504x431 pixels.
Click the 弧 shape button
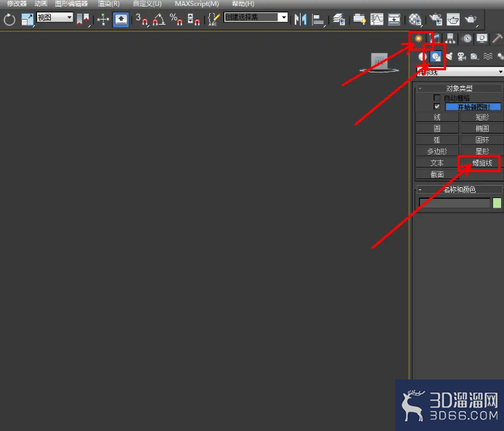click(437, 140)
